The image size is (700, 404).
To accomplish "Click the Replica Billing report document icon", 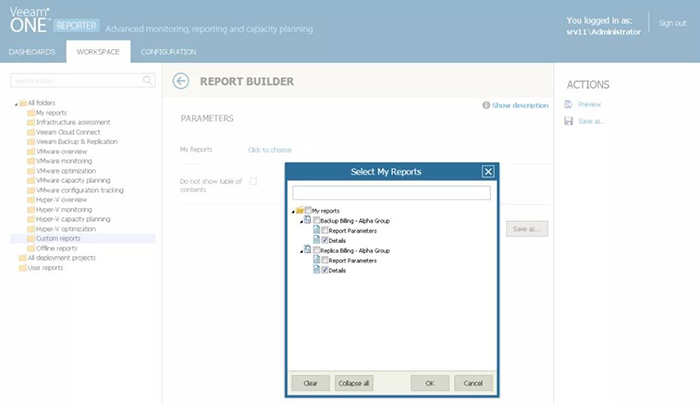I will [308, 250].
